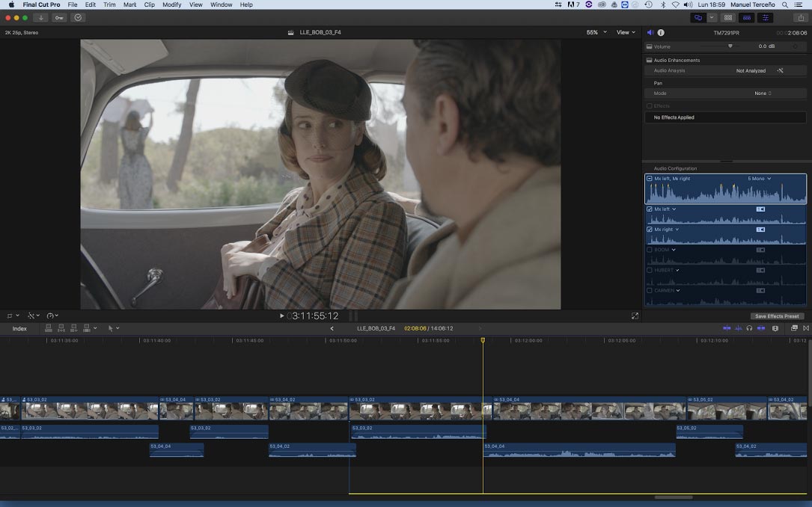Play the viewer with play button

(x=281, y=316)
